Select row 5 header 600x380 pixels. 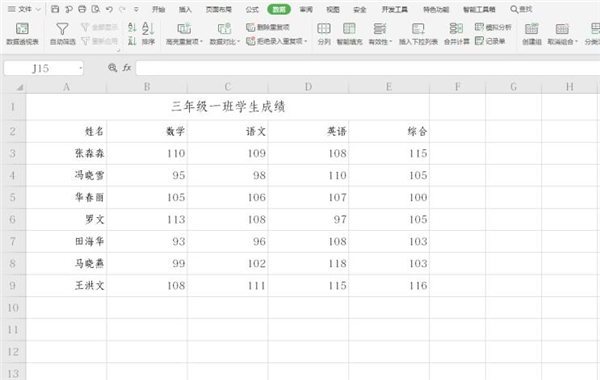pyautogui.click(x=13, y=197)
